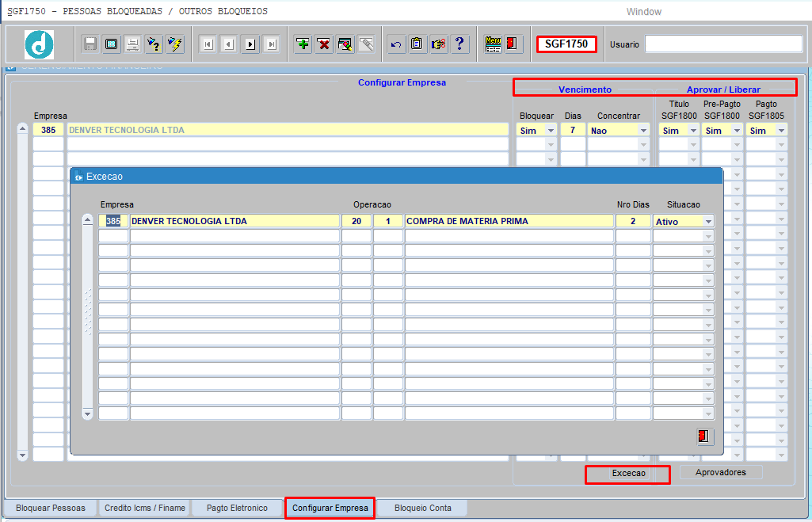The width and height of the screenshot is (812, 522).
Task: Close Excecao dialog with red door icon
Action: [x=705, y=436]
